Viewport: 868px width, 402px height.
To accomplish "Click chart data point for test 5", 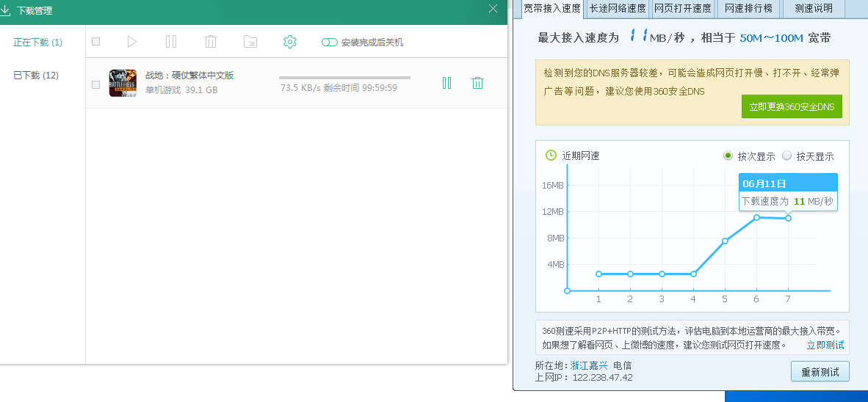I will click(x=725, y=241).
